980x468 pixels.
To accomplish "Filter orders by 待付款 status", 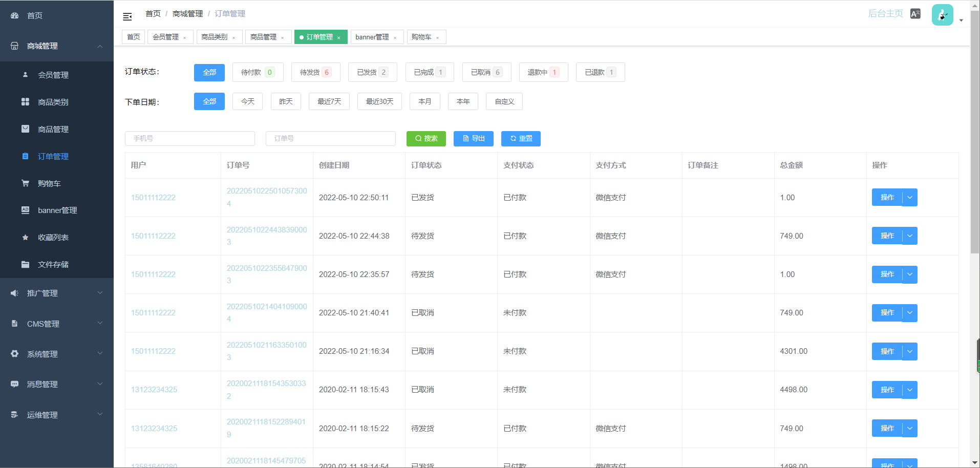I will 258,72.
